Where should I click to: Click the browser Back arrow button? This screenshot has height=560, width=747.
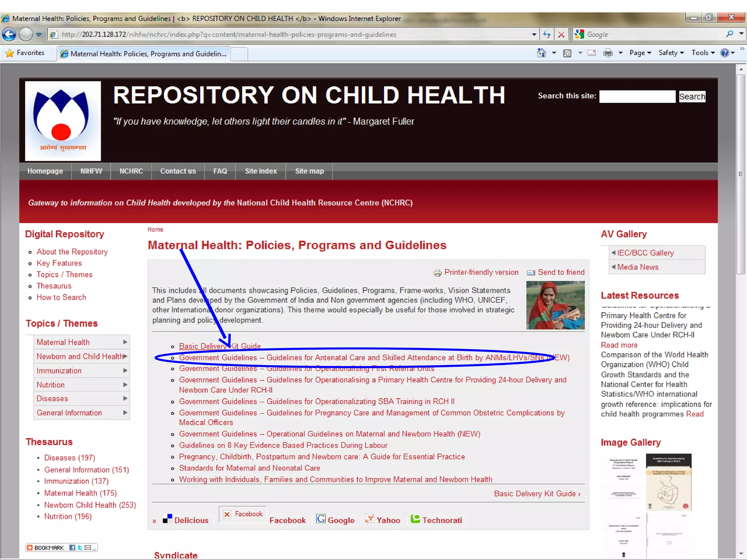pos(9,35)
